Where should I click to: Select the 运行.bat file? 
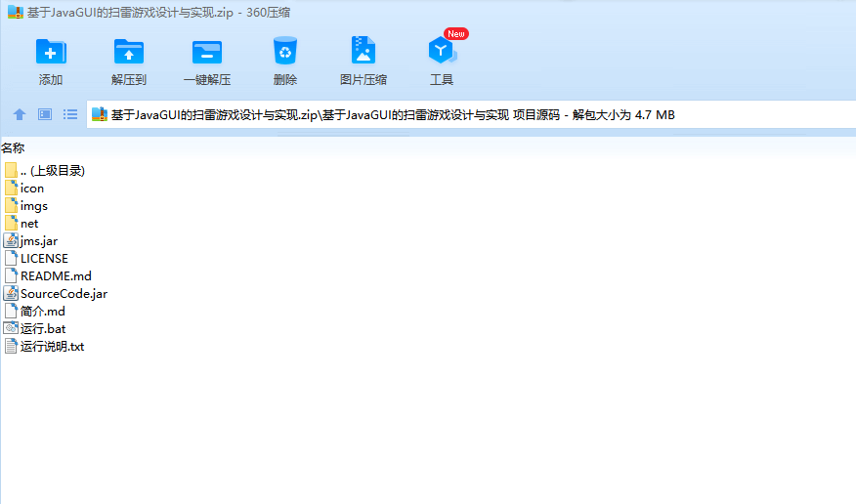[x=35, y=329]
